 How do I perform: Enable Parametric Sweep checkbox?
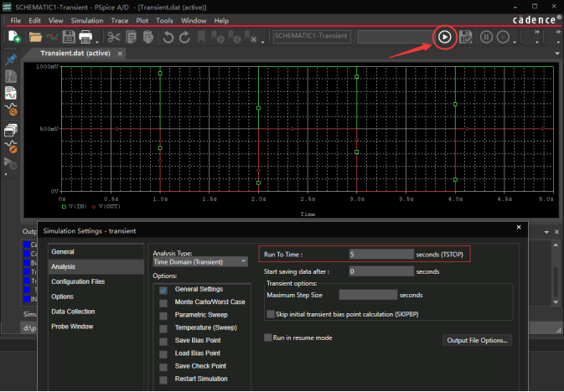[163, 316]
